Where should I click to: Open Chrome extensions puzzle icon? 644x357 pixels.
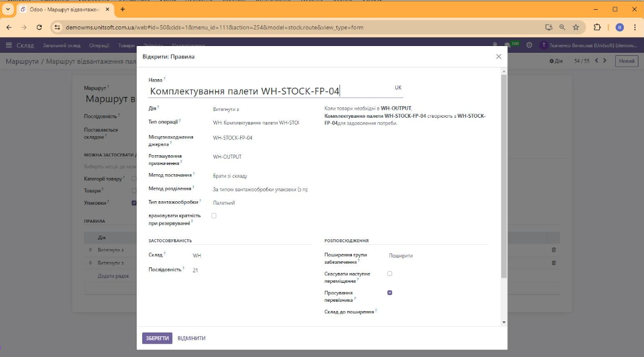tap(597, 28)
